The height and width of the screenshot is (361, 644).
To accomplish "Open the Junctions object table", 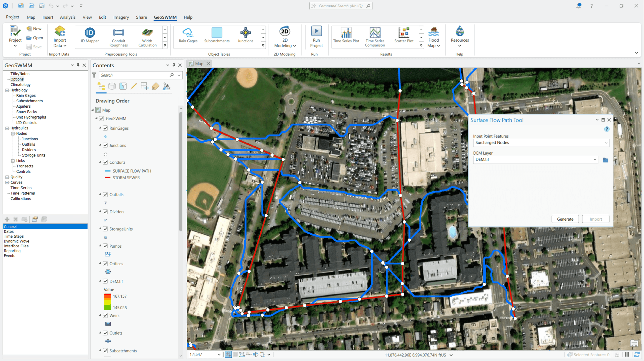I will point(245,36).
